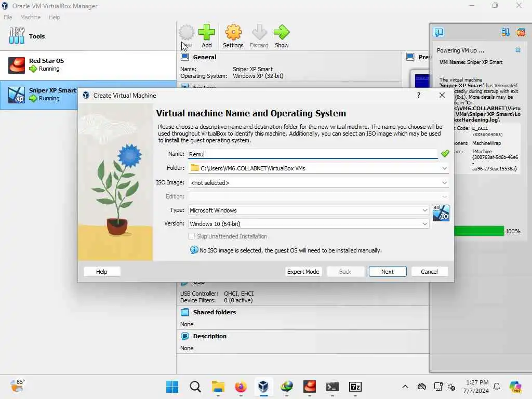Click the Show green arrow toolbar icon
This screenshot has width=532, height=399.
[x=282, y=33]
